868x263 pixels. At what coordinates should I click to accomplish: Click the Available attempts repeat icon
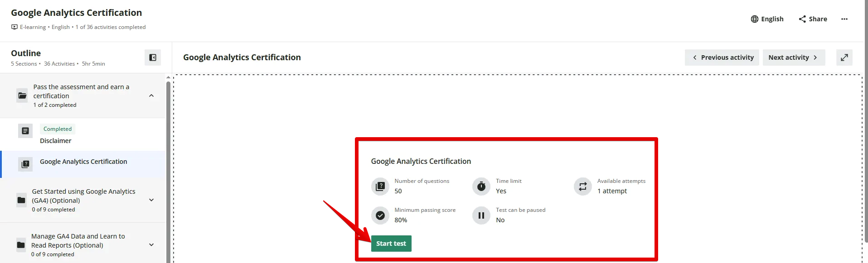click(583, 186)
